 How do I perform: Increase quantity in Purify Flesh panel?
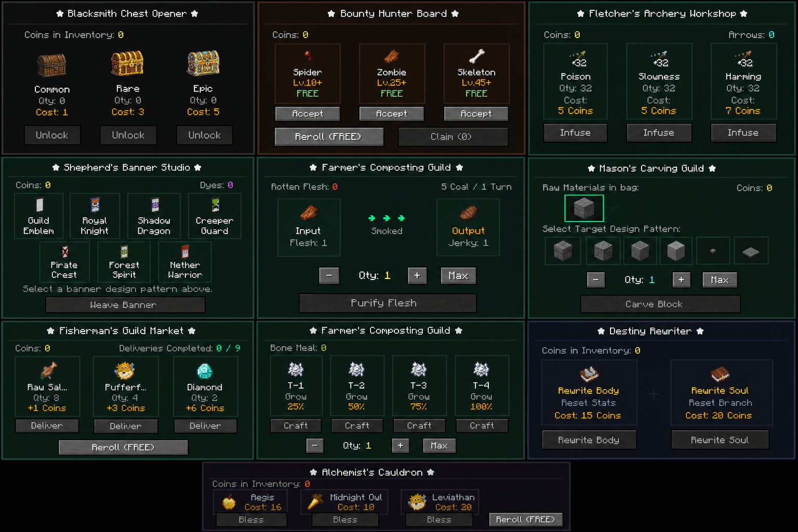pyautogui.click(x=417, y=275)
